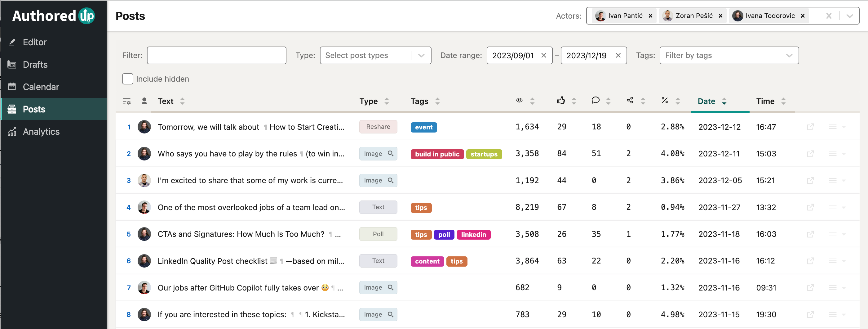
Task: Open external link for 2023-12-05 post
Action: click(810, 181)
